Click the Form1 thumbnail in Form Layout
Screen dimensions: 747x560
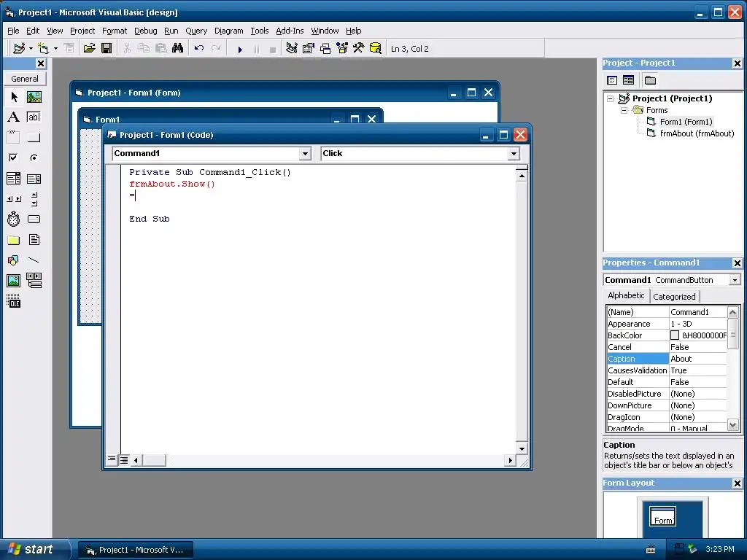click(x=663, y=516)
